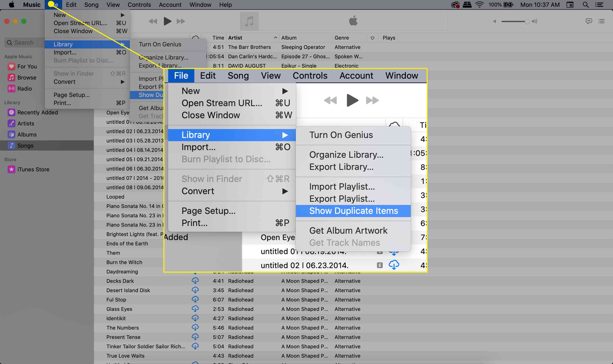613x364 pixels.
Task: Click the music note artwork placeholder
Action: pyautogui.click(x=249, y=21)
